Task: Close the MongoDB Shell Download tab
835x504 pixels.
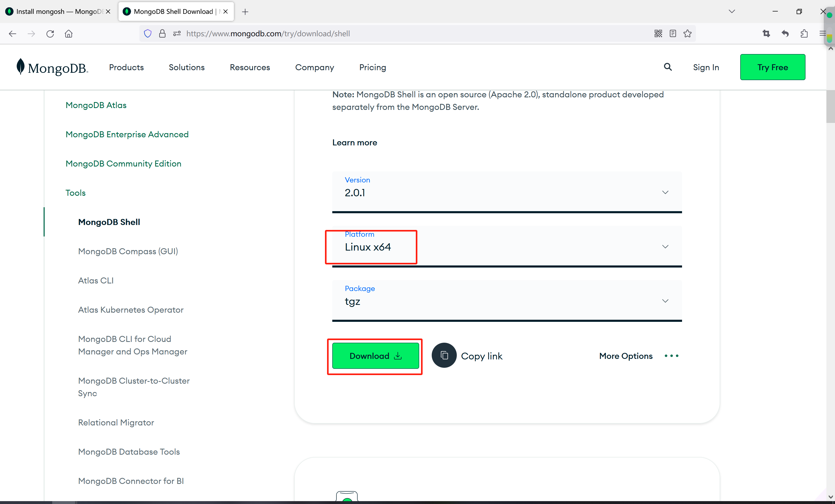Action: [226, 11]
